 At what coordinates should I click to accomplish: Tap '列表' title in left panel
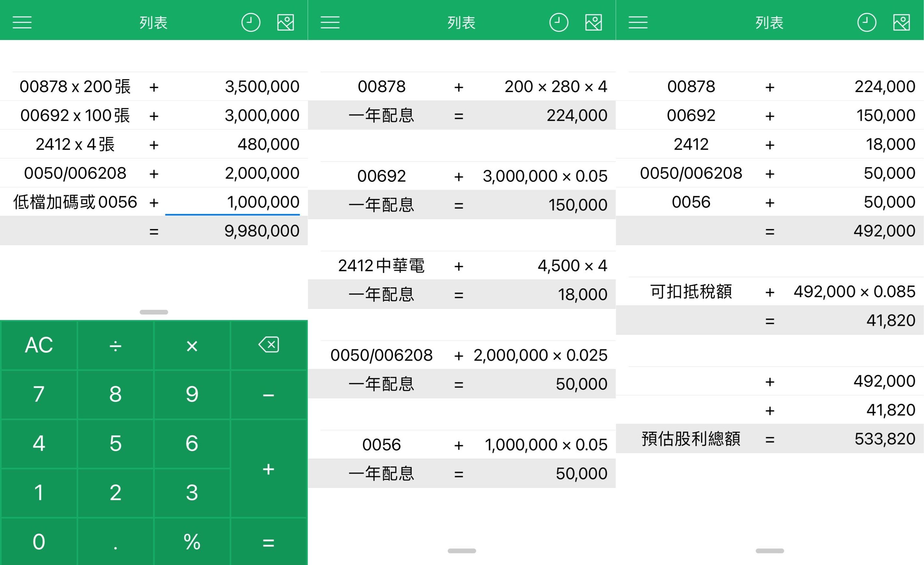(x=154, y=22)
